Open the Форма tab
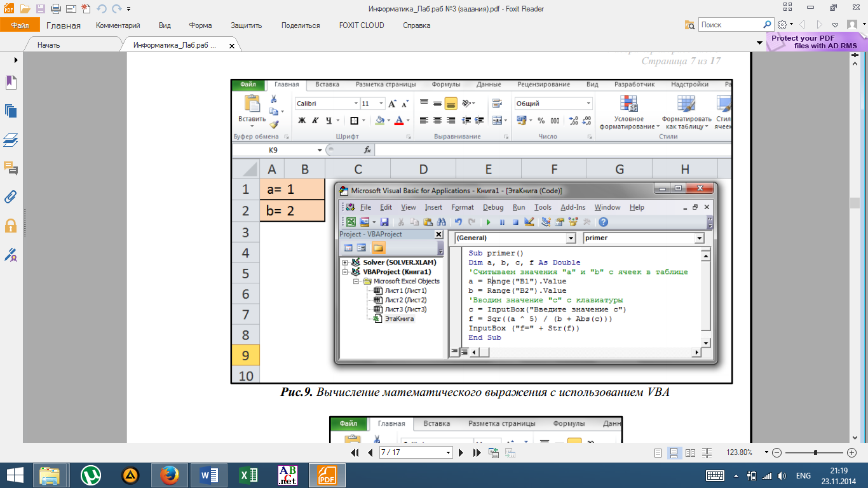This screenshot has width=868, height=488. pyautogui.click(x=200, y=25)
